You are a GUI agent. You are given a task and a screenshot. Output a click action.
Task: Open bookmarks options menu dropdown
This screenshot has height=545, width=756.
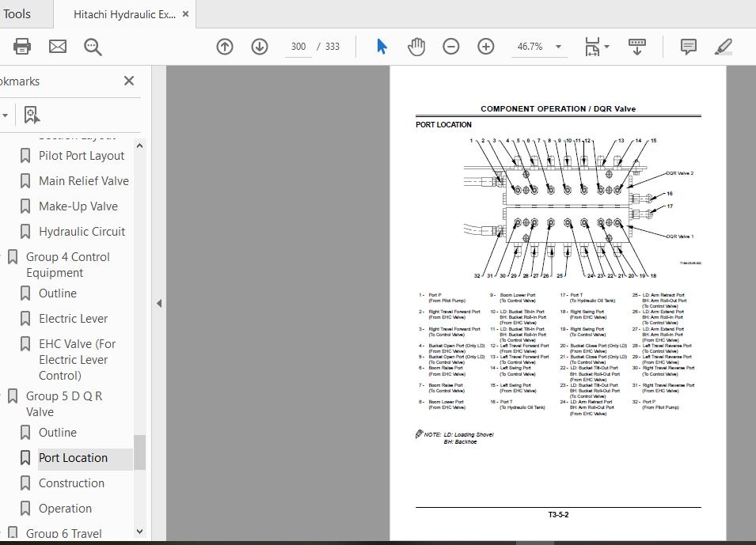click(x=5, y=115)
